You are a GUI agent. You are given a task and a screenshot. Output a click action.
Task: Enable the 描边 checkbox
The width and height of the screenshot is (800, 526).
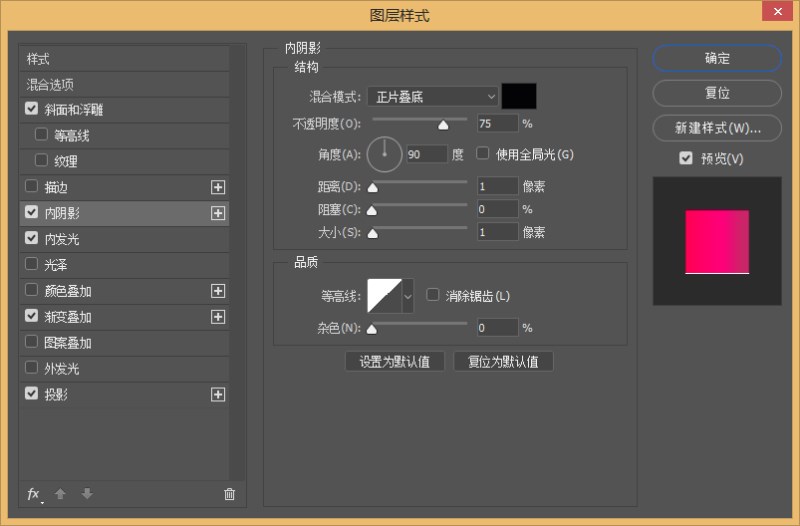click(32, 186)
